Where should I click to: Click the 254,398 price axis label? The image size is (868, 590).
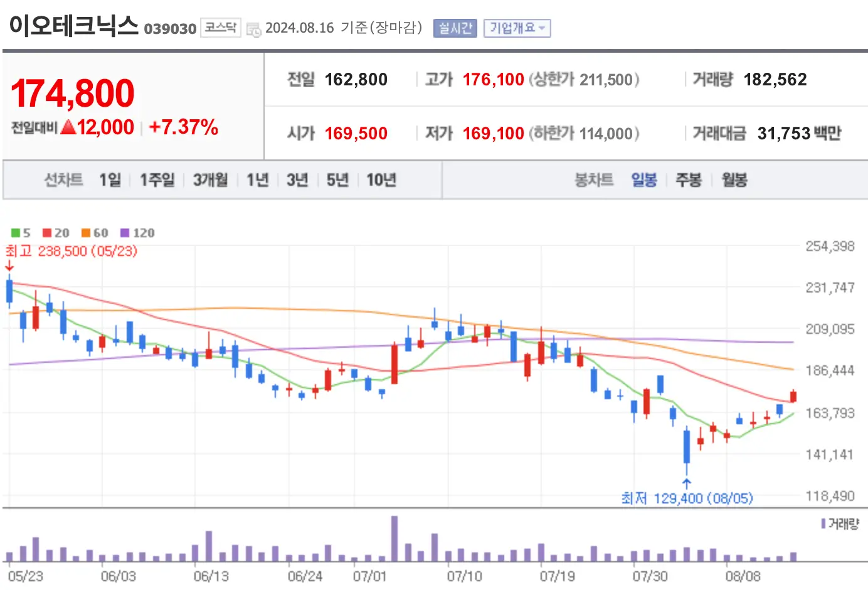click(x=830, y=246)
